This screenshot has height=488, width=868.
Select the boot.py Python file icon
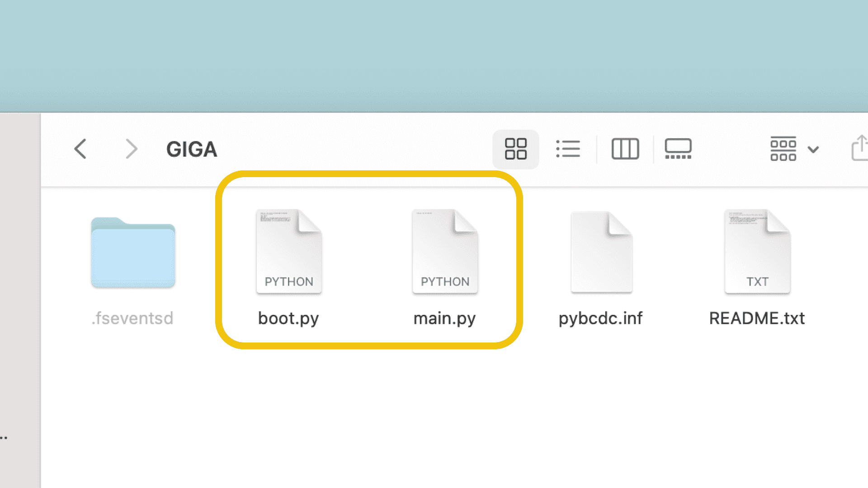(x=289, y=251)
